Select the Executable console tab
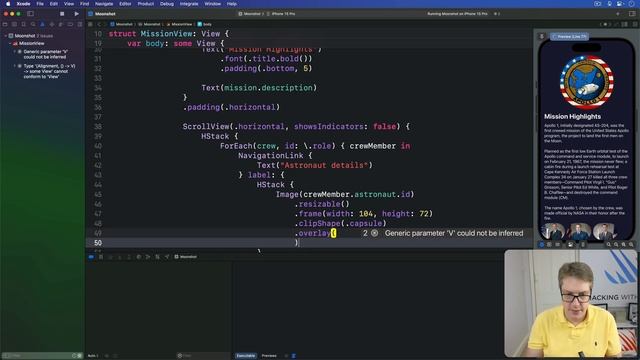 (246, 356)
